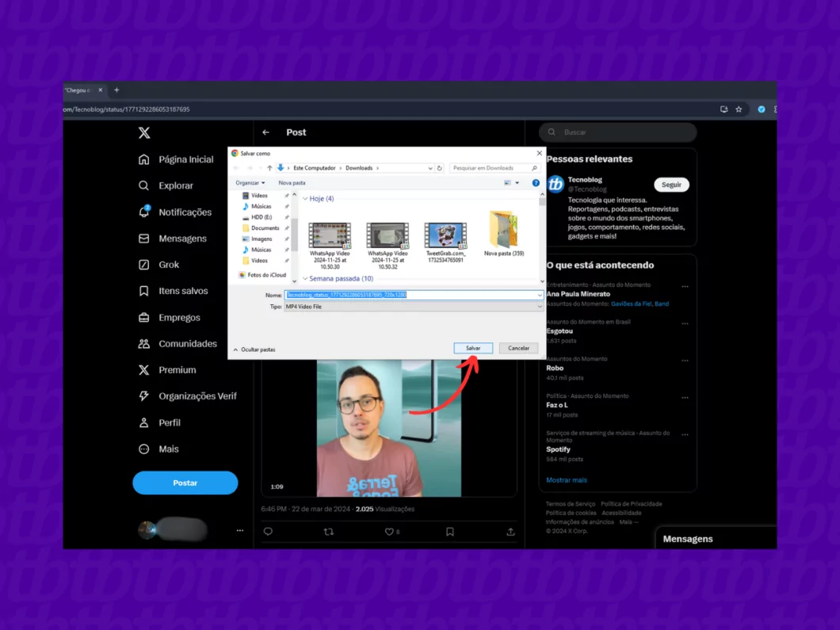
Task: Select HDD (E:) in navigation pane
Action: click(262, 217)
